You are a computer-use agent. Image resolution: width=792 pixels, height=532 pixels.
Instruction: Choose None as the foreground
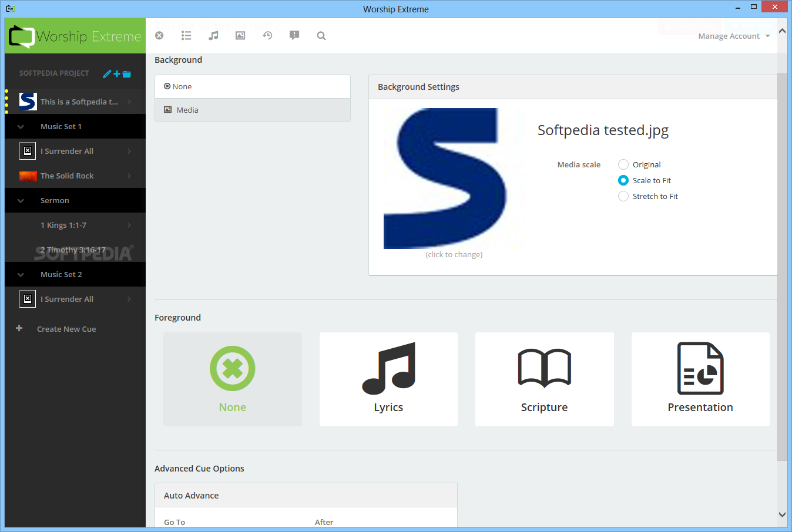click(x=233, y=379)
